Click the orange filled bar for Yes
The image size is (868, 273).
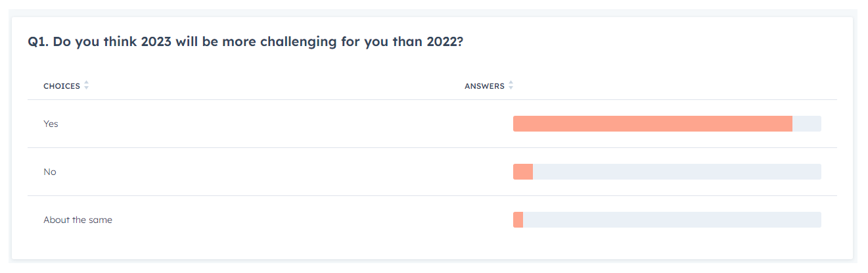click(652, 124)
